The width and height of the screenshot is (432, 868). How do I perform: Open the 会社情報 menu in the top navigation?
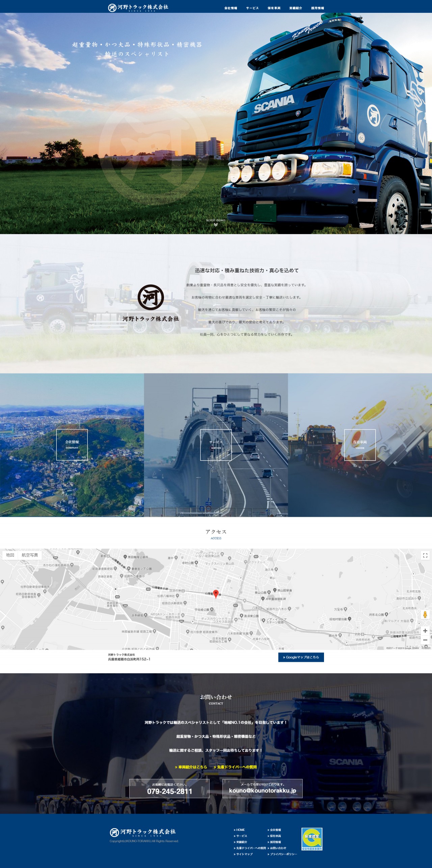(231, 8)
